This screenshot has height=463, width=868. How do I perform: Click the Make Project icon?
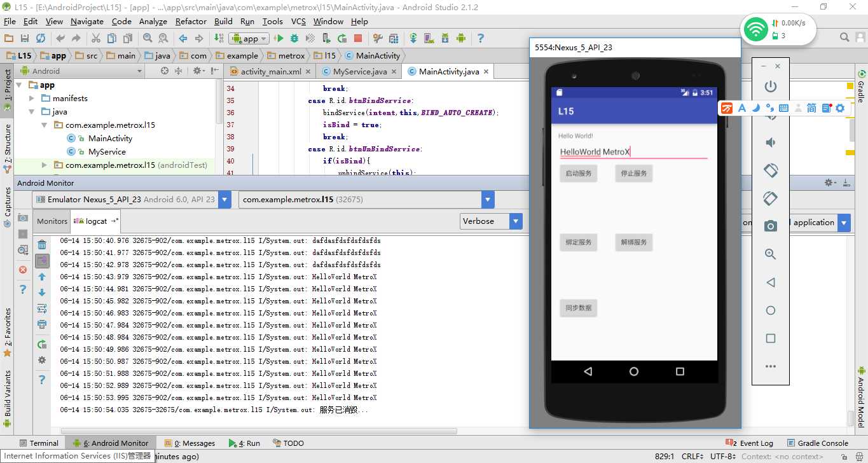[219, 38]
